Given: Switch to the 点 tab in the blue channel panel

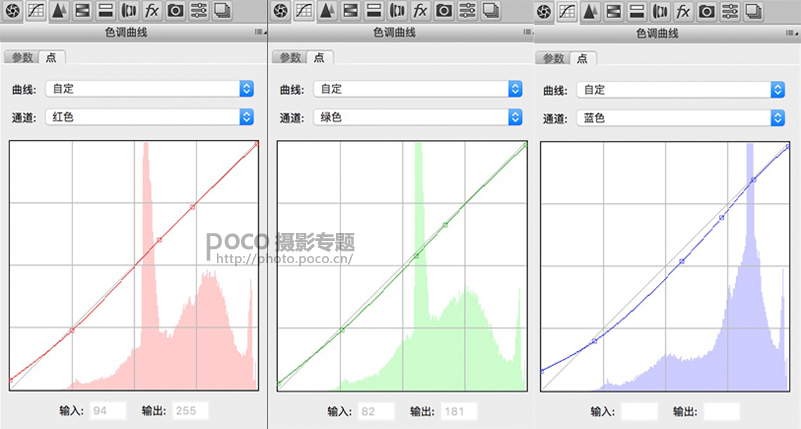Looking at the screenshot, I should pos(582,59).
